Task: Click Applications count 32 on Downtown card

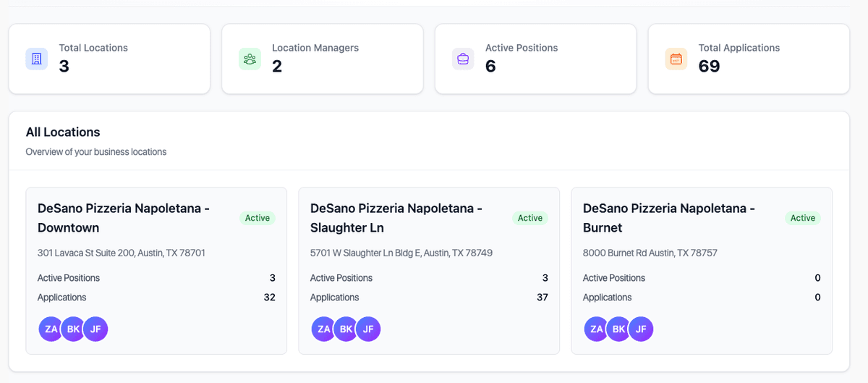Action: [270, 298]
